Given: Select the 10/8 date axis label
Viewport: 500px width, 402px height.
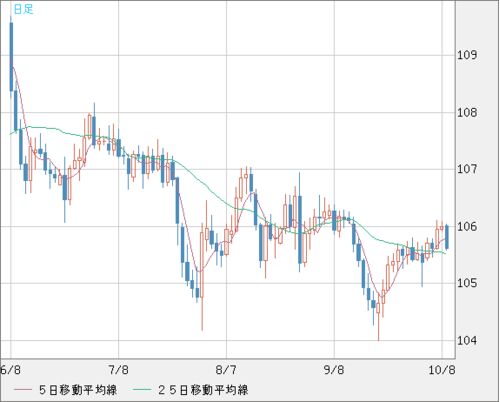Looking at the screenshot, I should (441, 370).
